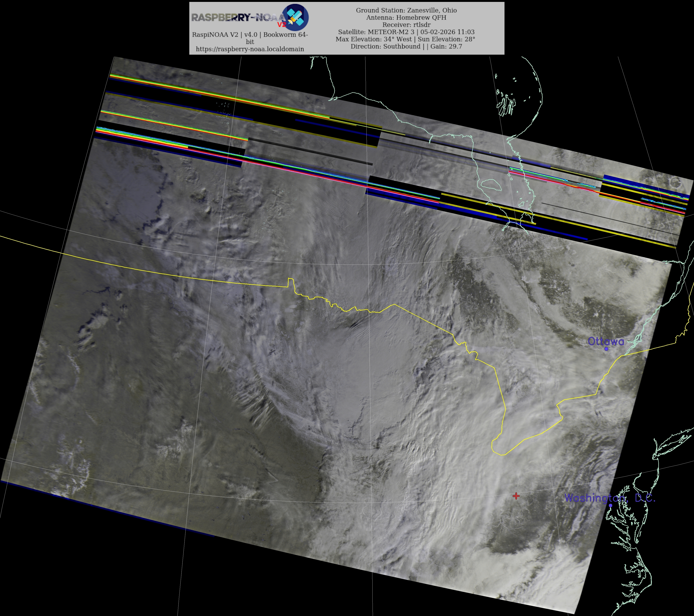Image resolution: width=694 pixels, height=616 pixels.
Task: Click the blue dot marking Ottawa
Action: click(x=606, y=349)
